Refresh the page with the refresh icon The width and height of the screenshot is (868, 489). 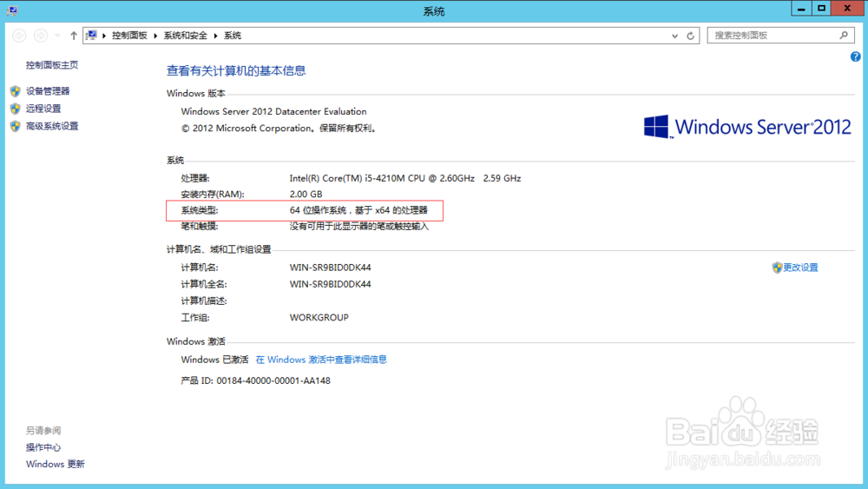click(x=690, y=36)
